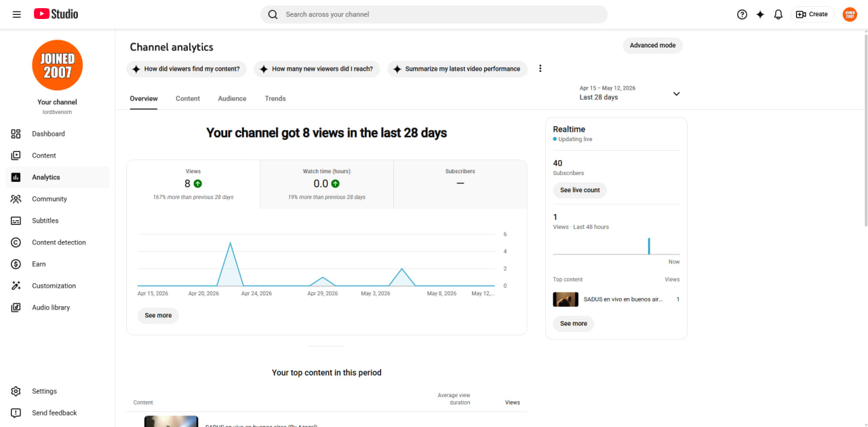Click the search magnifier icon
Screen dimensions: 868x427
pyautogui.click(x=273, y=14)
